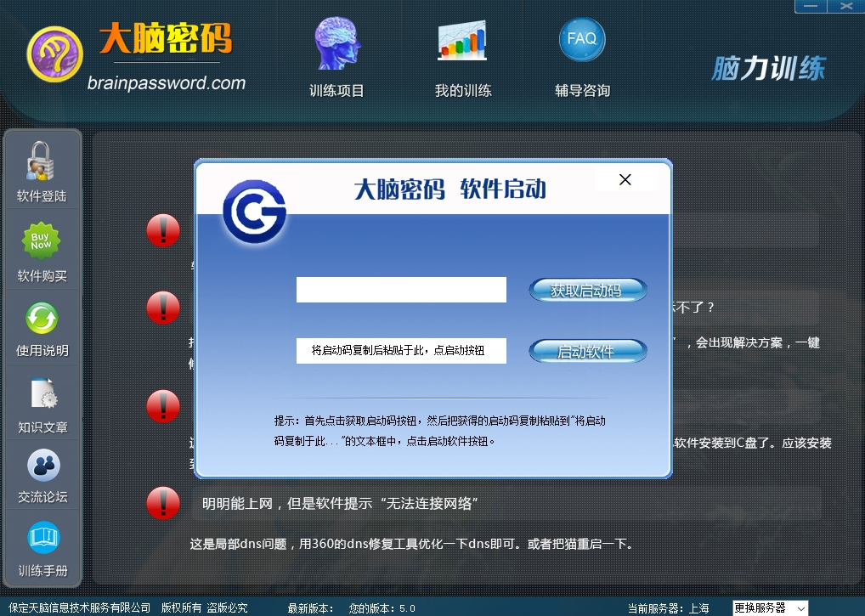Screen dimensions: 865x616
Task: Click 保定天脑信息技术服务有限公司 in status bar
Action: click(79, 608)
